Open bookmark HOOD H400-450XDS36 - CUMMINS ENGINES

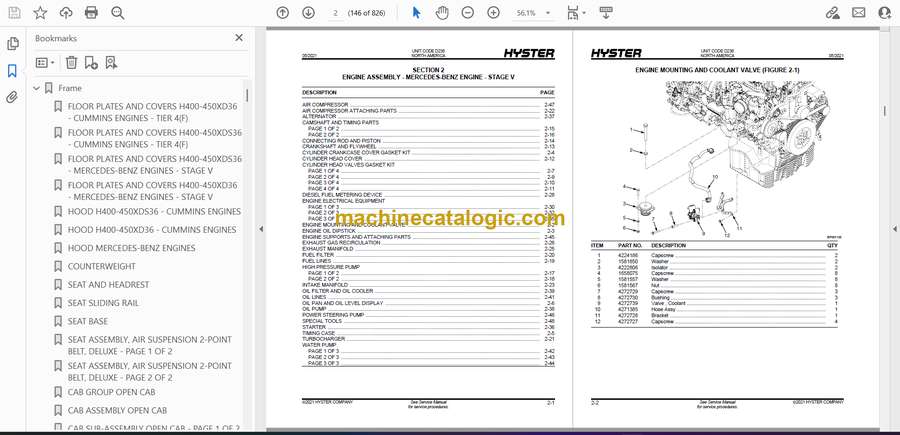coord(154,211)
